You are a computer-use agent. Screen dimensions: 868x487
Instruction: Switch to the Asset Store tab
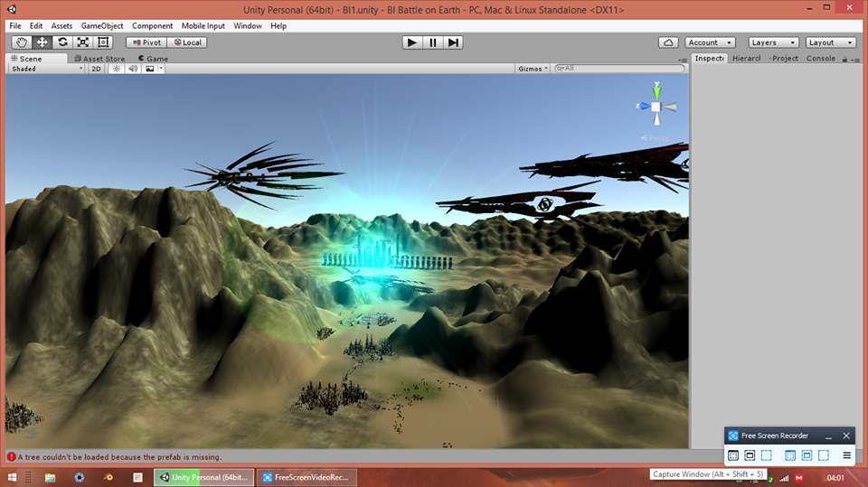click(x=99, y=59)
